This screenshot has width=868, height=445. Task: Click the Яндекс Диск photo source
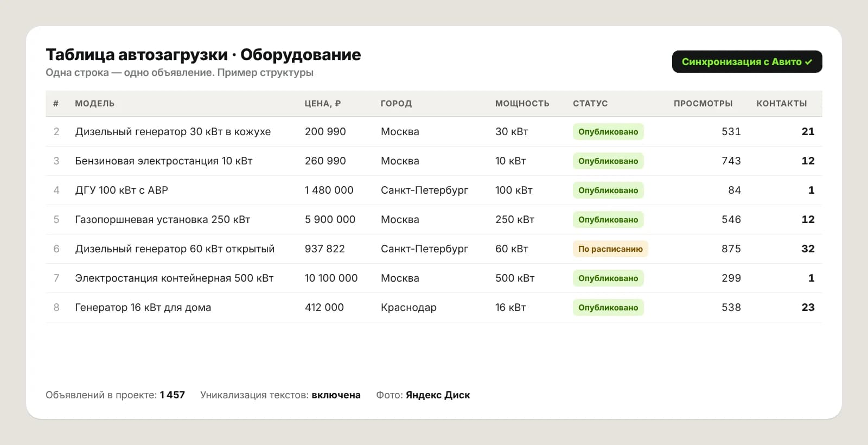coord(438,395)
